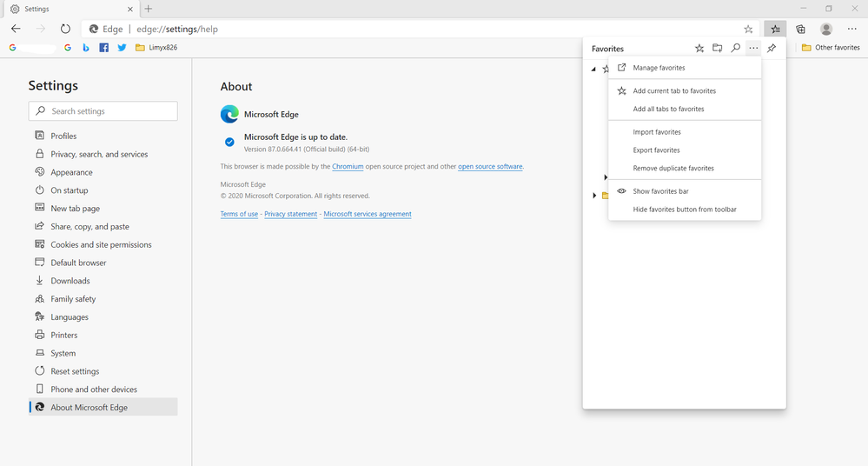The height and width of the screenshot is (466, 868).
Task: Select Import favorites
Action: click(x=685, y=132)
